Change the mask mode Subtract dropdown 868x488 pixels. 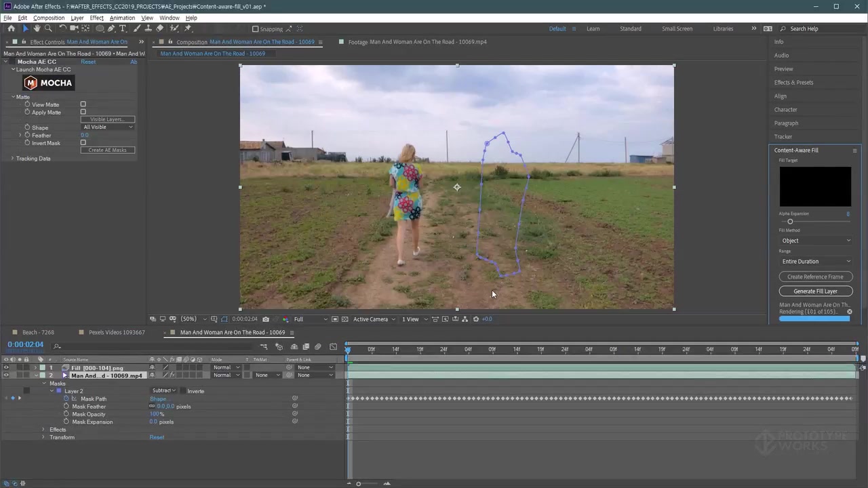click(163, 390)
